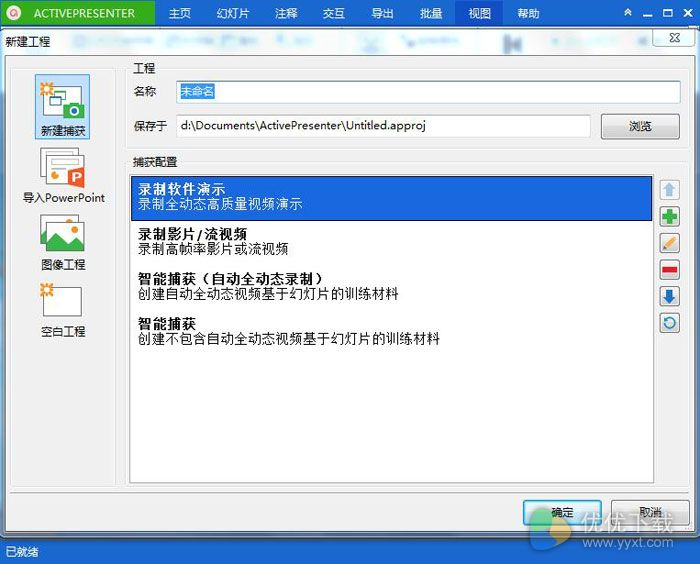700x564 pixels.
Task: Reset capture profiles with refresh icon
Action: [669, 323]
